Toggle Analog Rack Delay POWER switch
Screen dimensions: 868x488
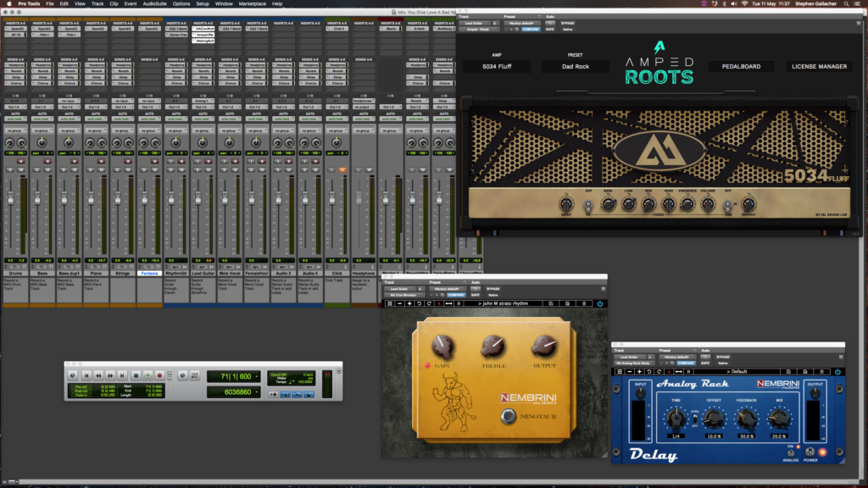point(810,452)
